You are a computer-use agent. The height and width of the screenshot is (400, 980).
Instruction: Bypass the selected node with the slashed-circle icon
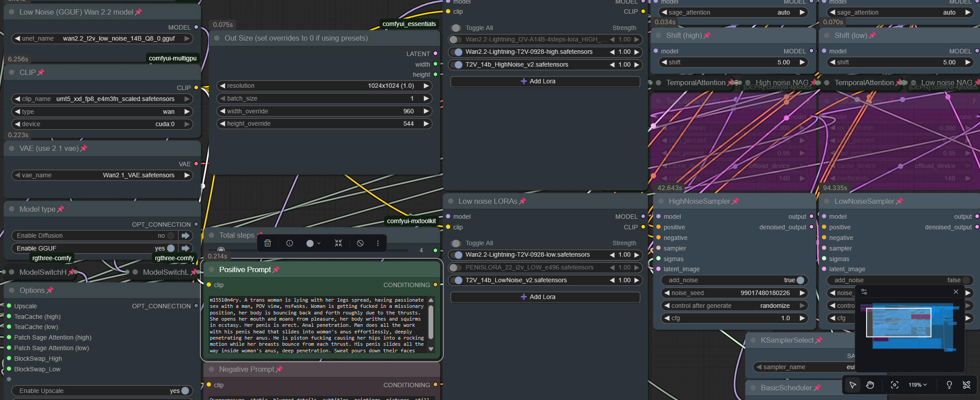click(x=360, y=243)
